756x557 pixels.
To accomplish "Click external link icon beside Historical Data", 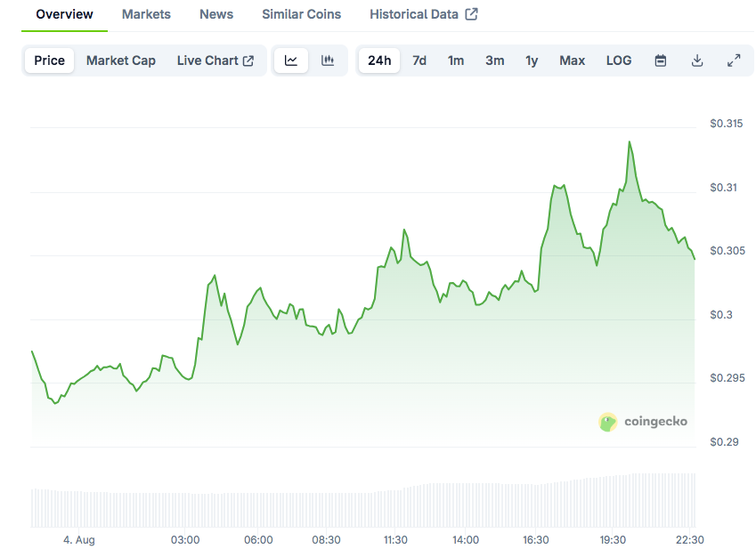I will tap(472, 14).
